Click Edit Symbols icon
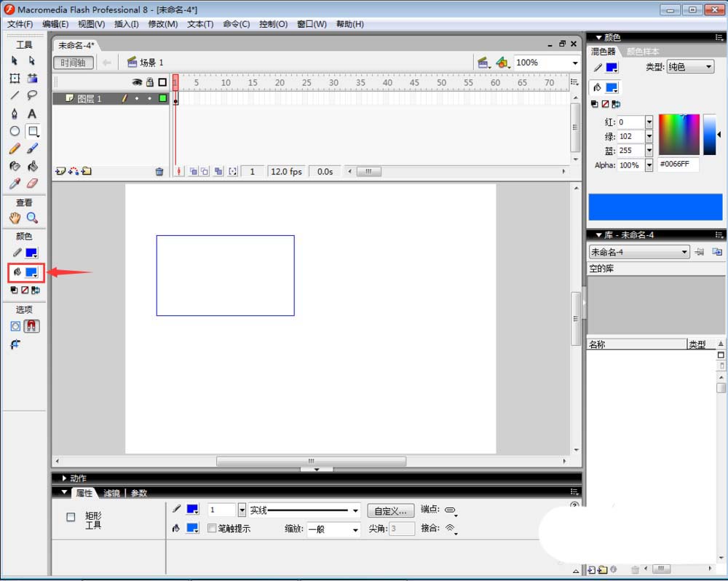The height and width of the screenshot is (581, 728). pyautogui.click(x=502, y=62)
